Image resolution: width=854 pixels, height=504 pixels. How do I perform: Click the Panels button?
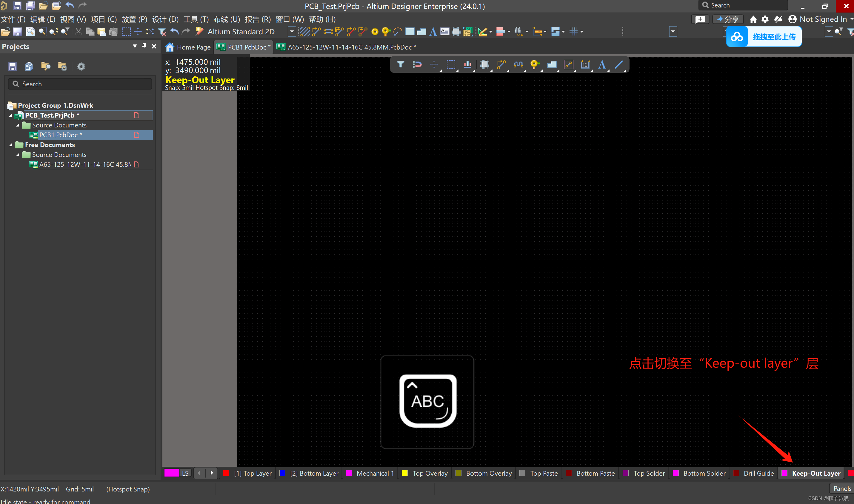click(842, 488)
